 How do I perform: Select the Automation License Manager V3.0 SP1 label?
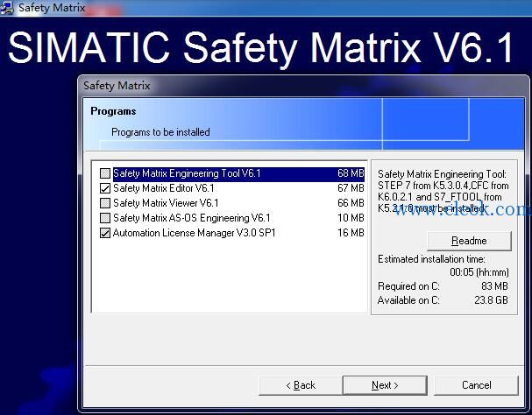tap(194, 233)
